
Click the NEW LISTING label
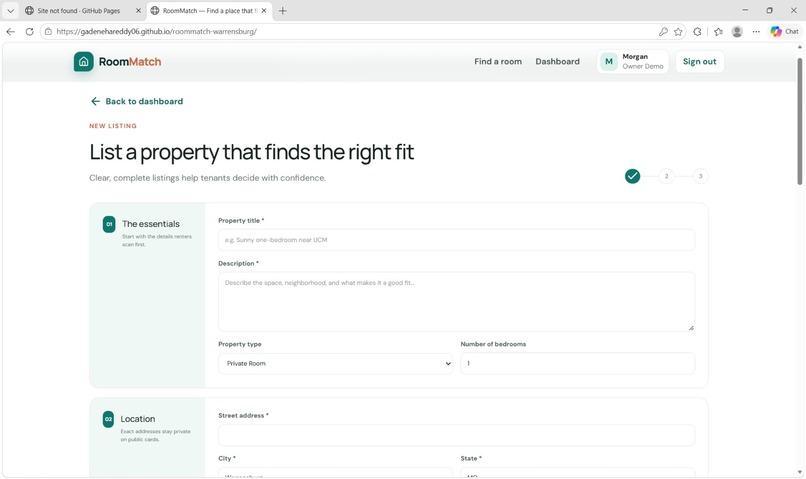click(113, 126)
